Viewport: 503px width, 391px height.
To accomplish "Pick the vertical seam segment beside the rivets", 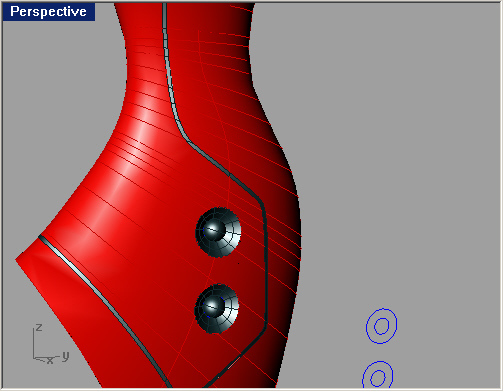I will pos(266,267).
